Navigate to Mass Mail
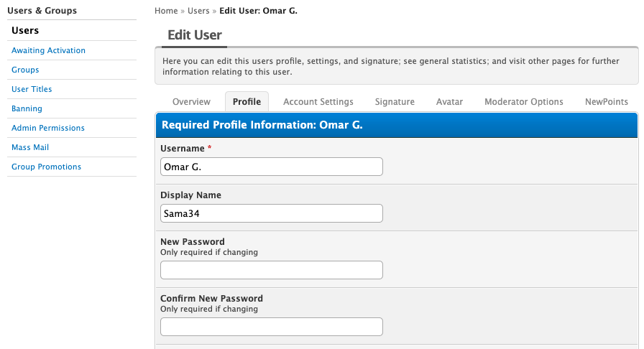Image resolution: width=644 pixels, height=349 pixels. pyautogui.click(x=30, y=147)
